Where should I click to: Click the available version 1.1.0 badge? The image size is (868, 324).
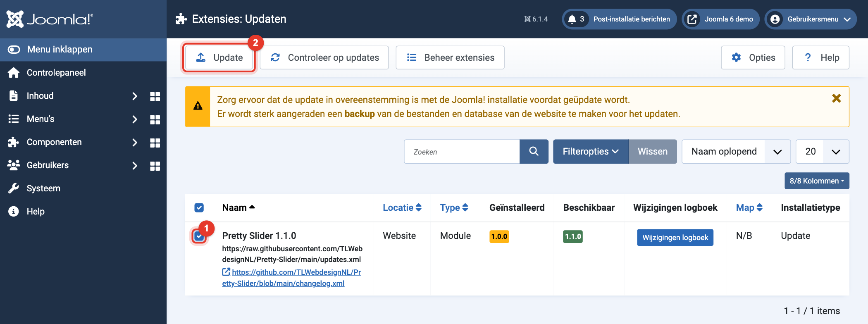click(x=573, y=237)
